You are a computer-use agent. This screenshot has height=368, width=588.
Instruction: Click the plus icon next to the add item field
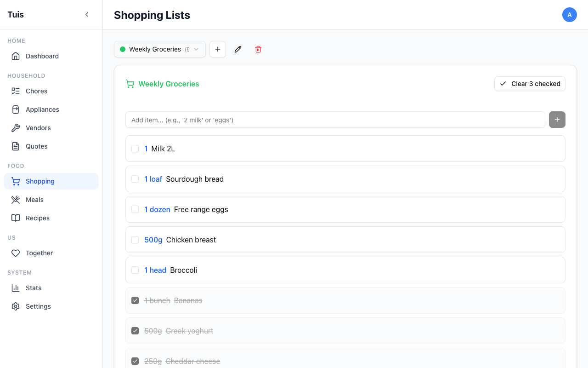(557, 120)
